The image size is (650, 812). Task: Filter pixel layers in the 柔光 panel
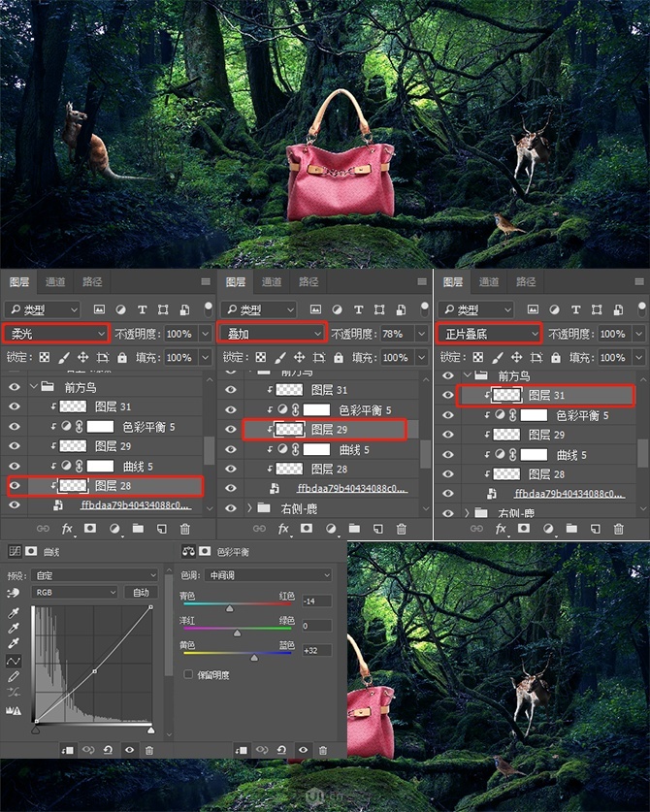coord(99,309)
